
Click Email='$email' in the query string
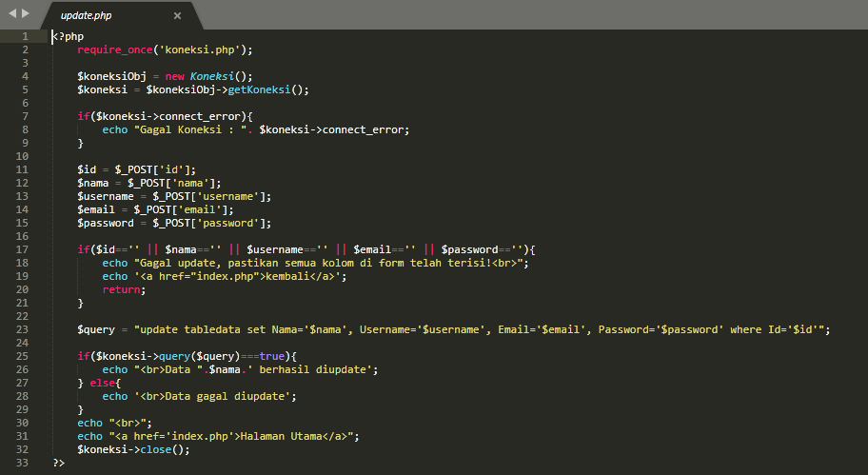542,329
